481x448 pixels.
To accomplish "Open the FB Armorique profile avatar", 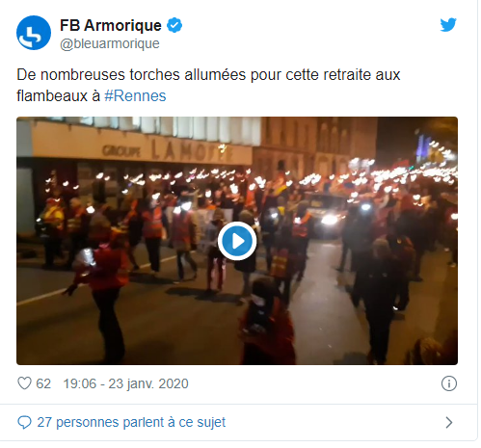I will tap(34, 33).
